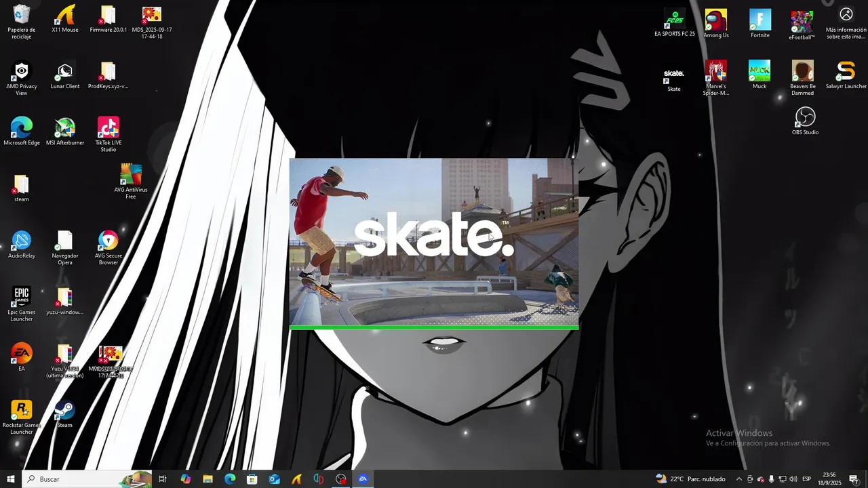Click the skate. splash screen image
This screenshot has height=488, width=868.
point(434,242)
